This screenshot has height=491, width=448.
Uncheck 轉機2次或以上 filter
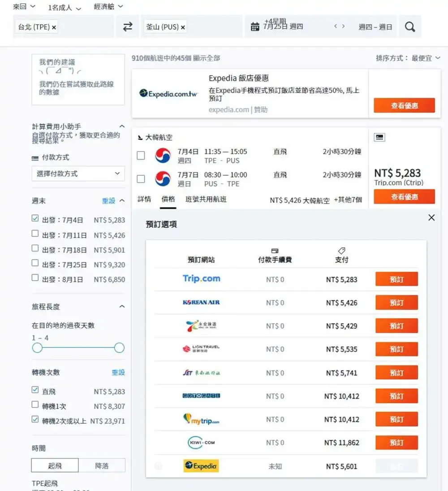point(35,419)
